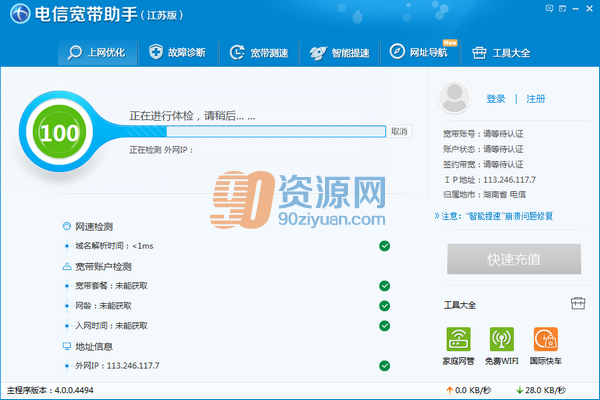
Task: Click the user avatar picture
Action: click(454, 97)
